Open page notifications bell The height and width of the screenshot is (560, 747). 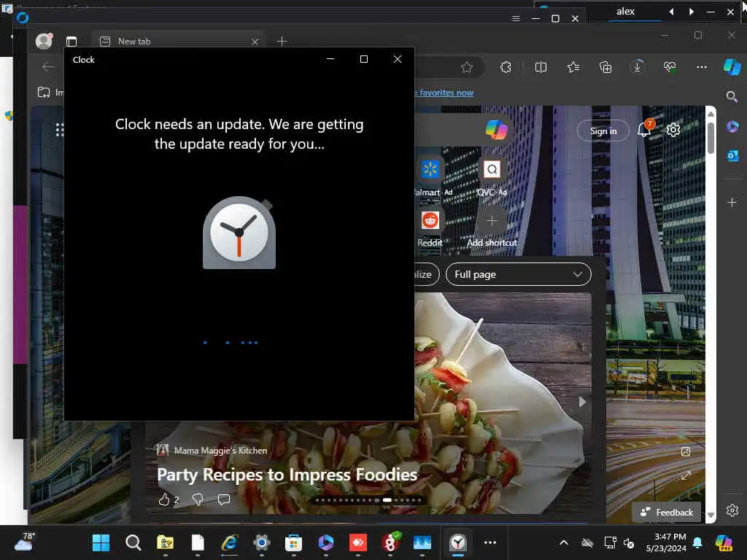coord(645,129)
